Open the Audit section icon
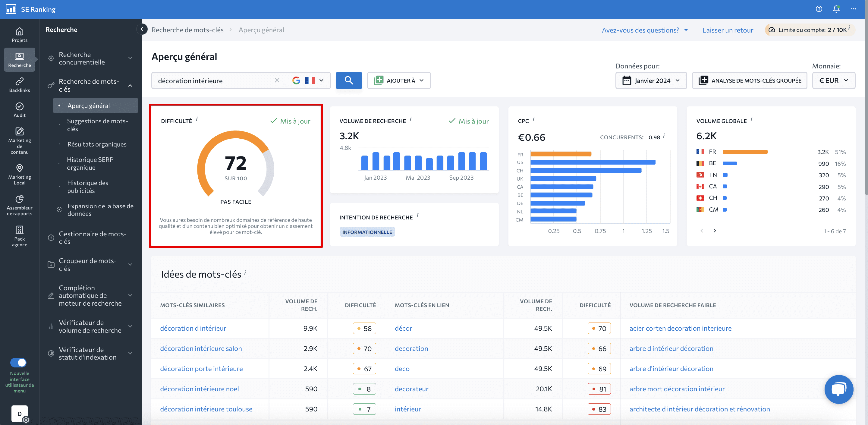Screen dimensions: 868x425 pos(20,110)
